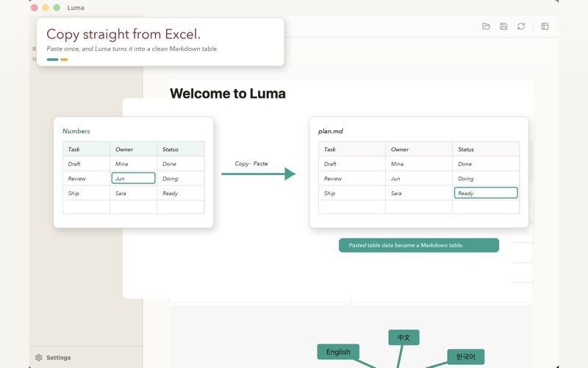Select the '中文' mind map node
588x368 pixels.
404,337
